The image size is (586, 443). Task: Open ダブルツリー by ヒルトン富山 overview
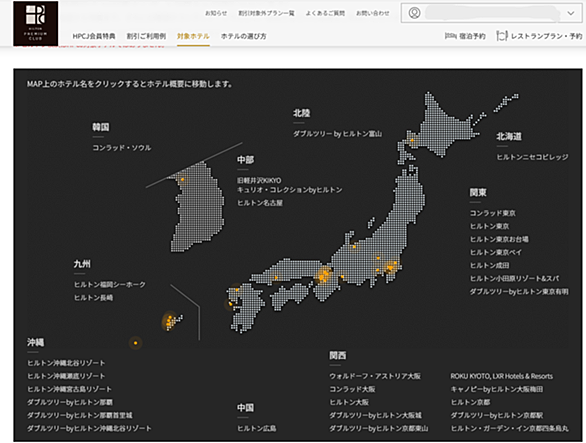pyautogui.click(x=337, y=134)
